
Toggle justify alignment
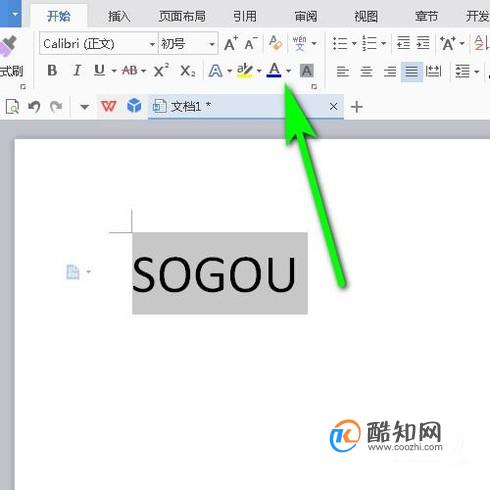click(412, 72)
